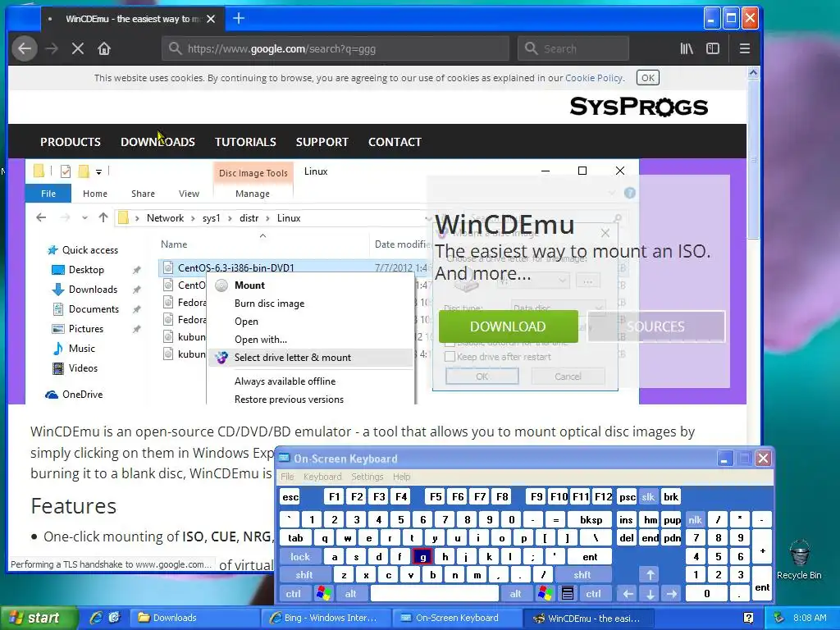Open the CONTACT menu

point(395,142)
